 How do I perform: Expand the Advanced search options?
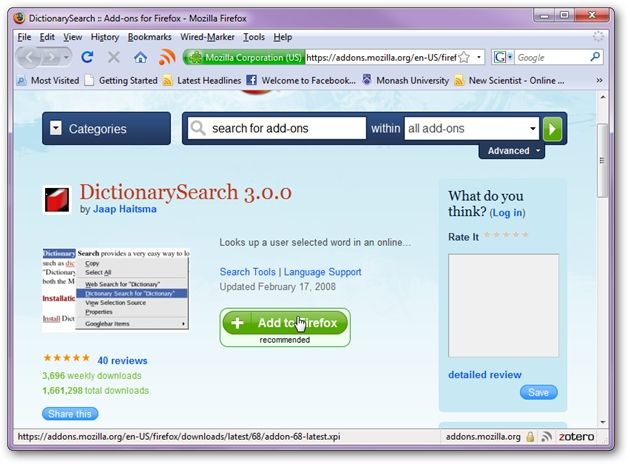512,151
